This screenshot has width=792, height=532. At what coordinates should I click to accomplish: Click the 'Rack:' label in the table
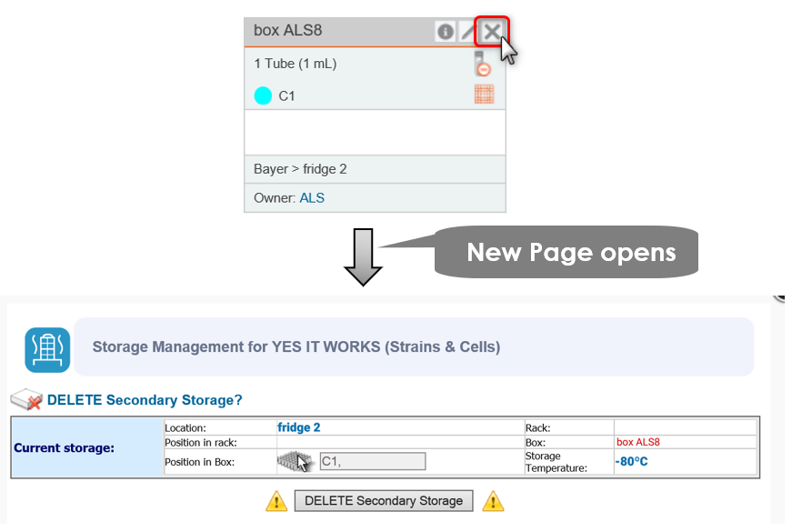coord(537,428)
